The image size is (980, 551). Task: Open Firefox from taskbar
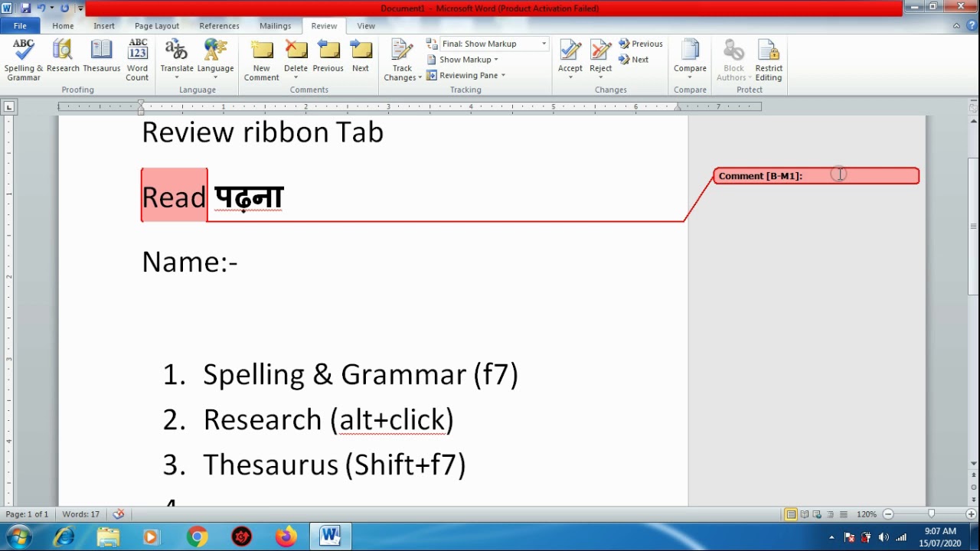click(x=286, y=537)
